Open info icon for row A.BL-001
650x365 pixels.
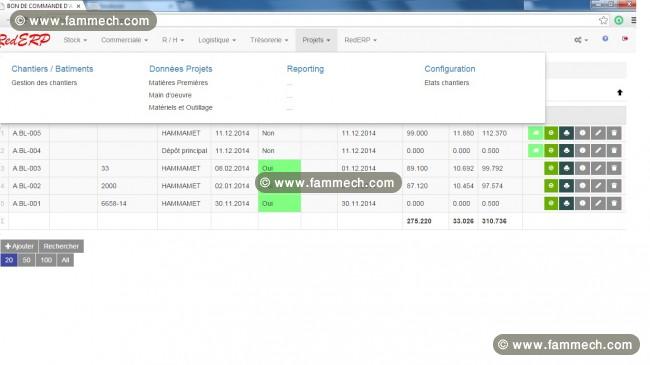(582, 203)
